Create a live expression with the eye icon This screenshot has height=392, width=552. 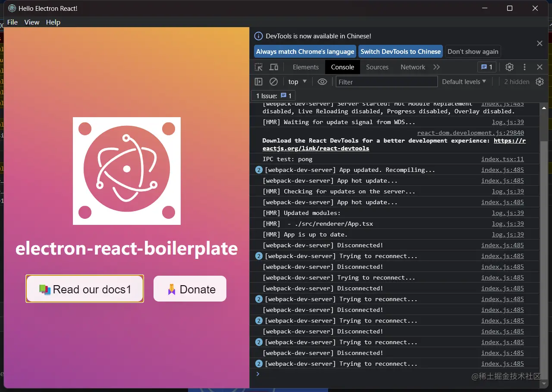click(322, 82)
